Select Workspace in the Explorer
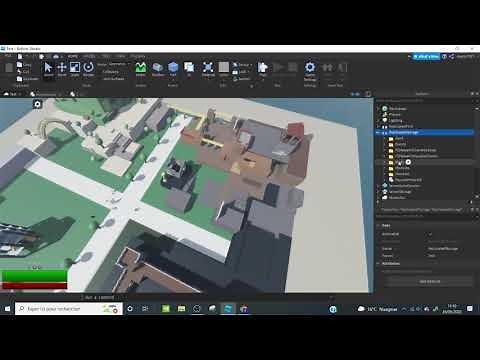The height and width of the screenshot is (360, 480). pos(398,109)
